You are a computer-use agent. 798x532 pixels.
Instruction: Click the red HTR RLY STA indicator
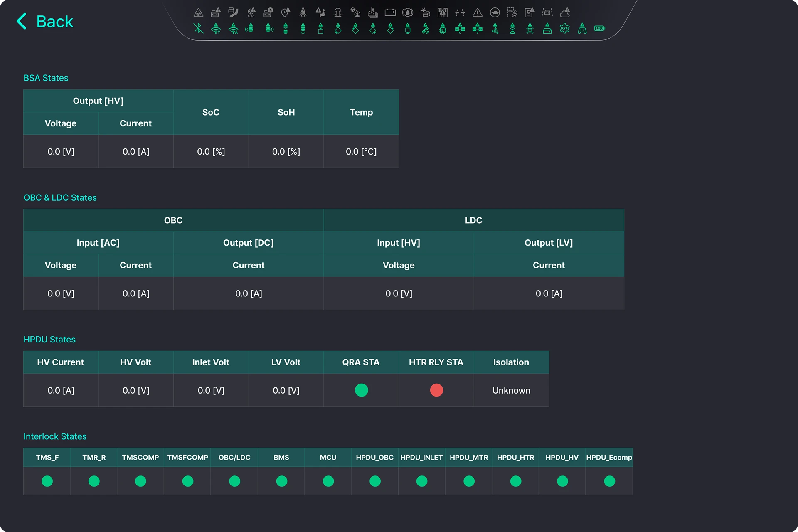pyautogui.click(x=436, y=390)
